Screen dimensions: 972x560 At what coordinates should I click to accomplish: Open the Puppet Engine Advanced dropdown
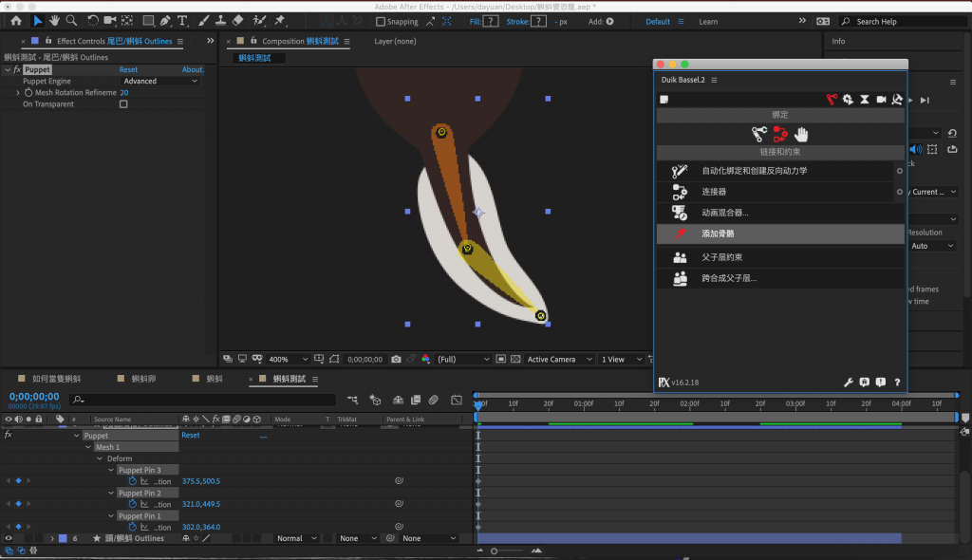(x=159, y=82)
